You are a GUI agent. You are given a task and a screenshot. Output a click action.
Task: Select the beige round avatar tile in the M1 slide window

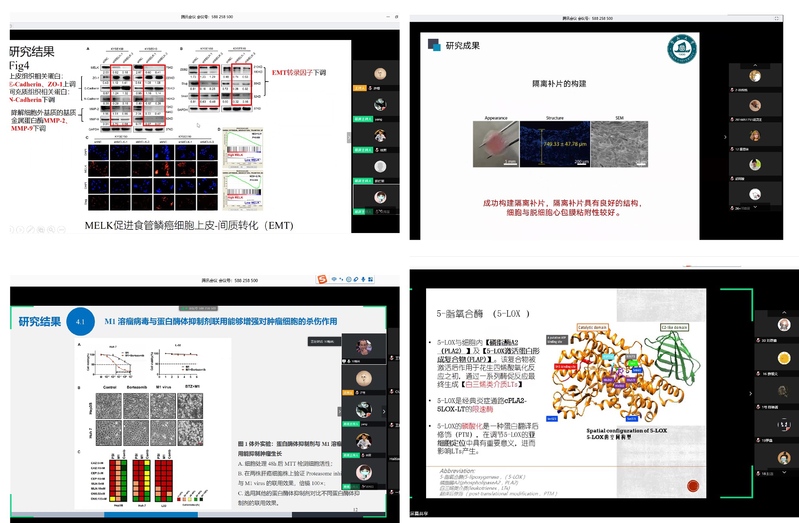coord(364,380)
